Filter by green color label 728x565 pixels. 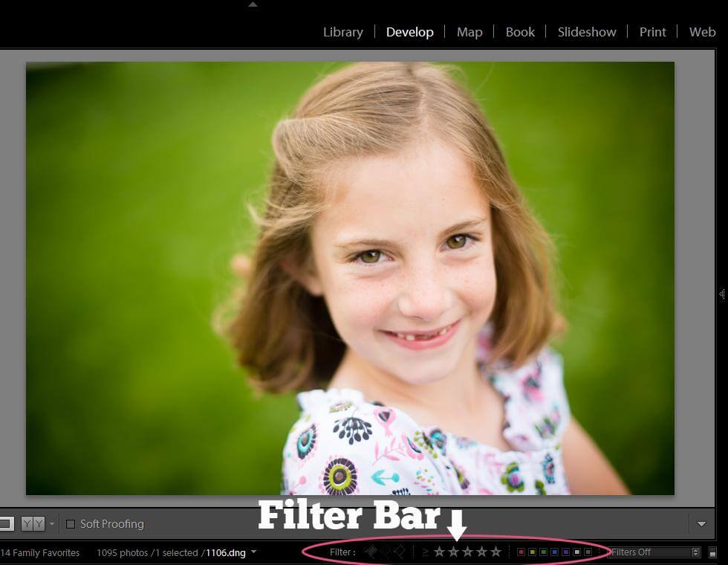(543, 552)
